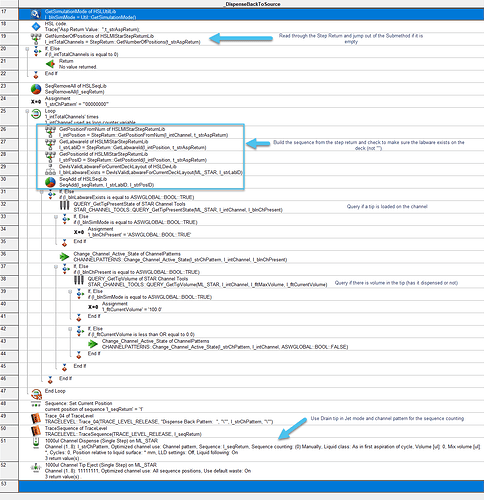Click the SeqRemoveAll globe icon
The image size is (484, 500).
click(36, 89)
